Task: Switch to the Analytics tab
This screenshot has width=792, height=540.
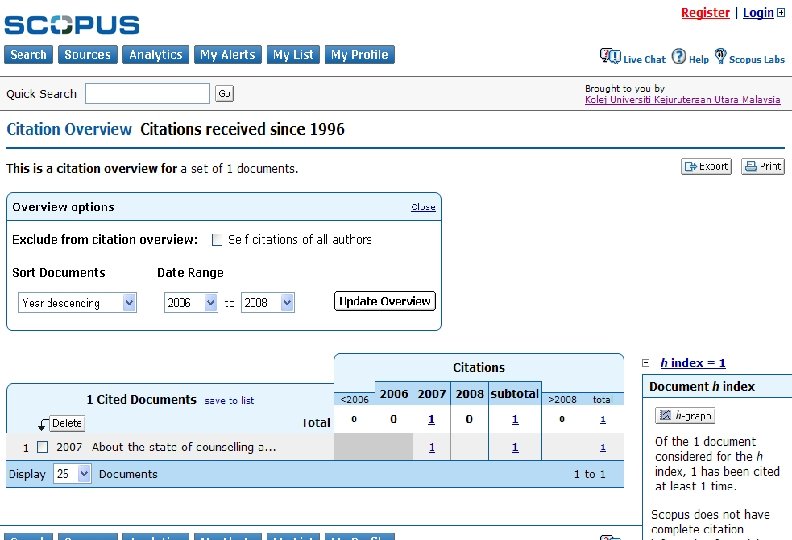Action: tap(155, 55)
